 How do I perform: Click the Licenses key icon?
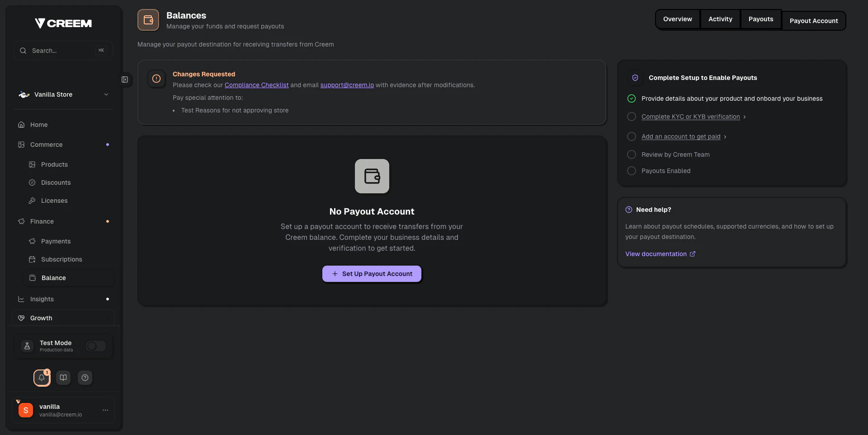point(32,201)
